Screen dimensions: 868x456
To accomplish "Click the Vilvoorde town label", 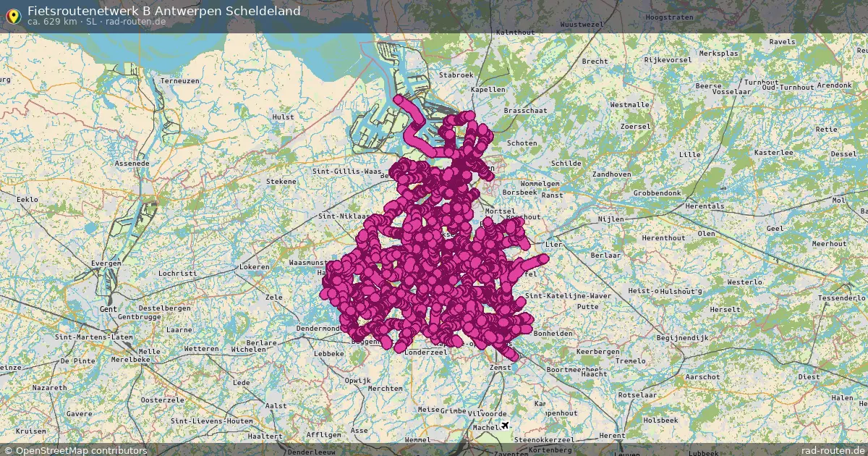I will [x=487, y=413].
